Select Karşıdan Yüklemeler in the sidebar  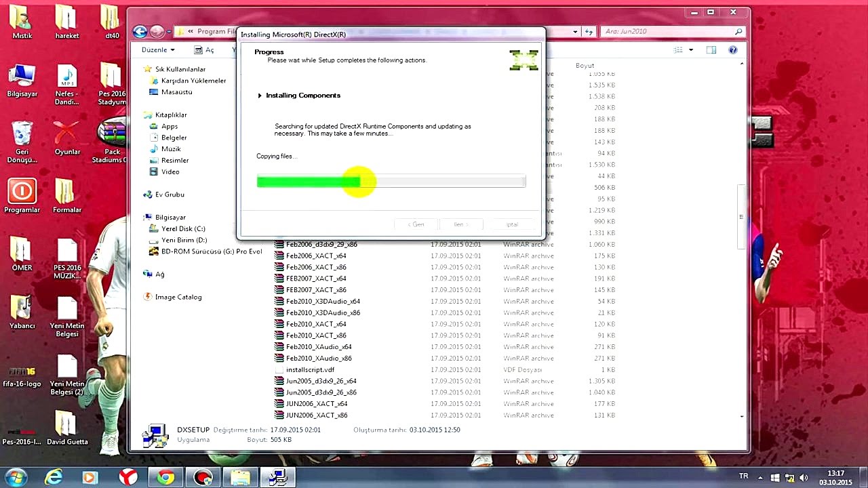[193, 81]
